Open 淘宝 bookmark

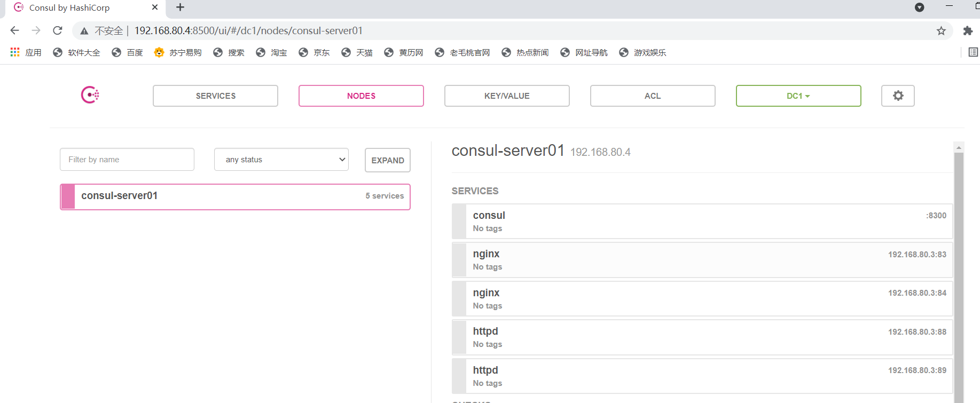point(271,52)
